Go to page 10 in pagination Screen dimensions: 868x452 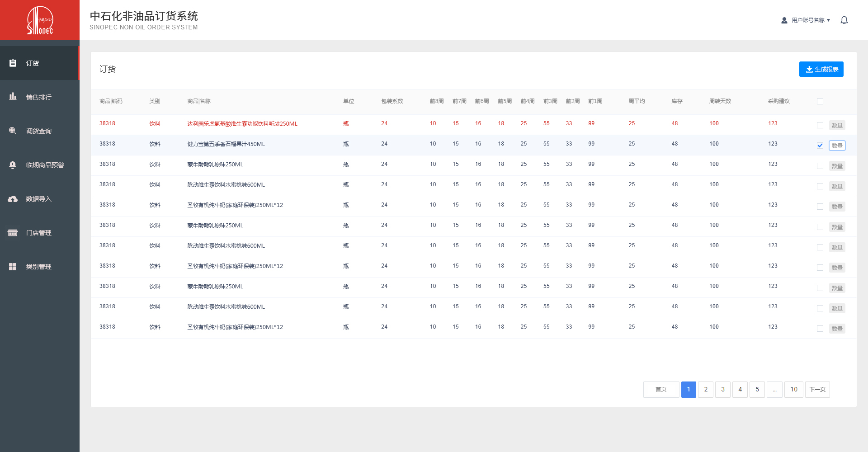click(x=793, y=390)
